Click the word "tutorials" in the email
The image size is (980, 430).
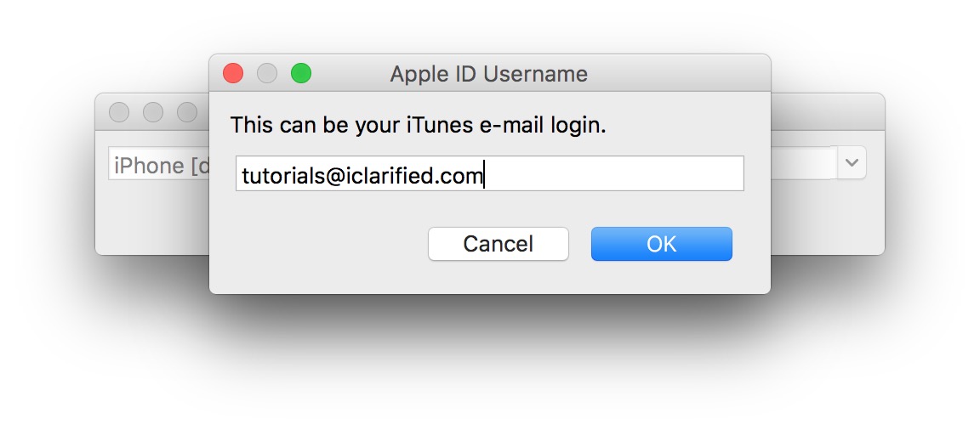[278, 176]
